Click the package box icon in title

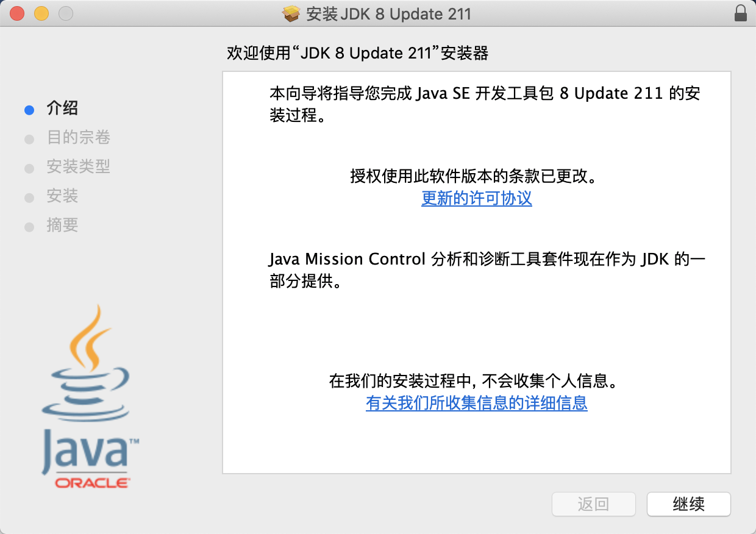292,13
